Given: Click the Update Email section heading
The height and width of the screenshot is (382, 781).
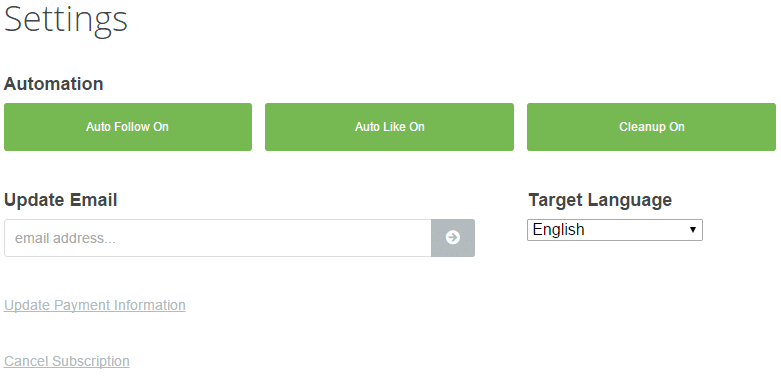Looking at the screenshot, I should (60, 200).
